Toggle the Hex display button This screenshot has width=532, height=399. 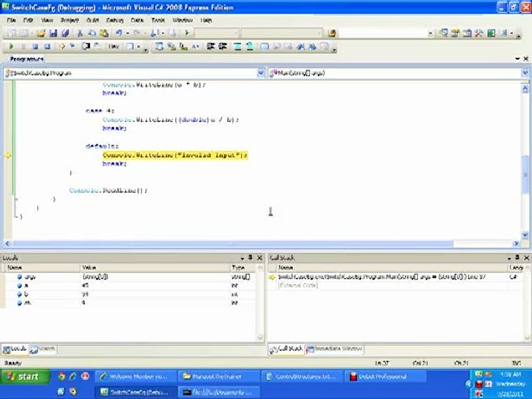pyautogui.click(x=114, y=47)
